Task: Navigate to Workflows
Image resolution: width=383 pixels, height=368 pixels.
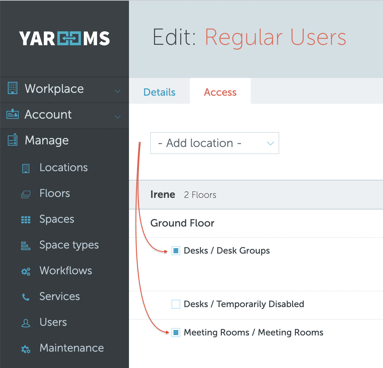Action: click(x=66, y=271)
